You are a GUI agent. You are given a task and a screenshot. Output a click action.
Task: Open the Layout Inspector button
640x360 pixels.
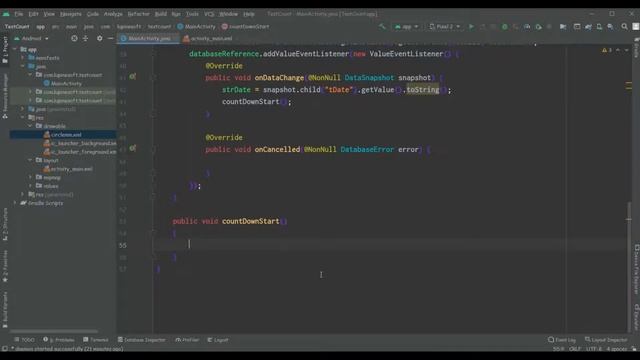(x=606, y=340)
